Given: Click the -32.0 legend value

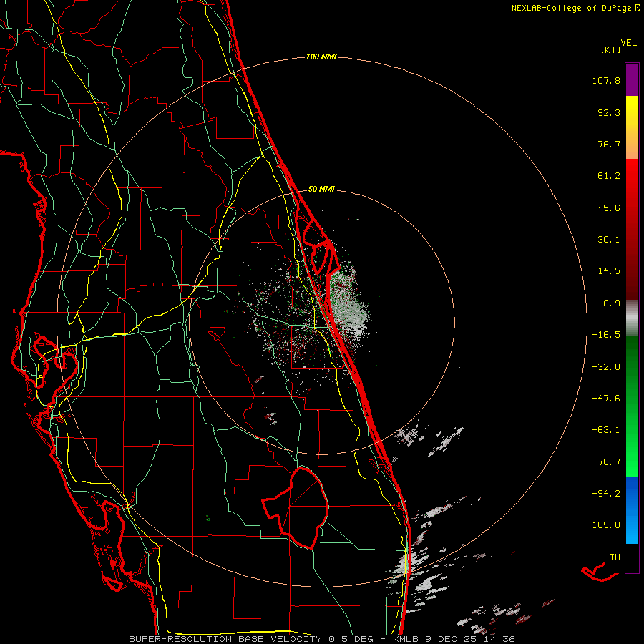Looking at the screenshot, I should [606, 367].
